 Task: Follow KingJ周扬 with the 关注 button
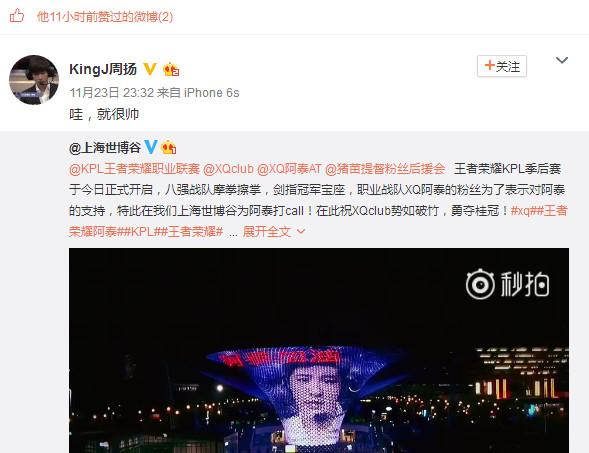pos(502,66)
